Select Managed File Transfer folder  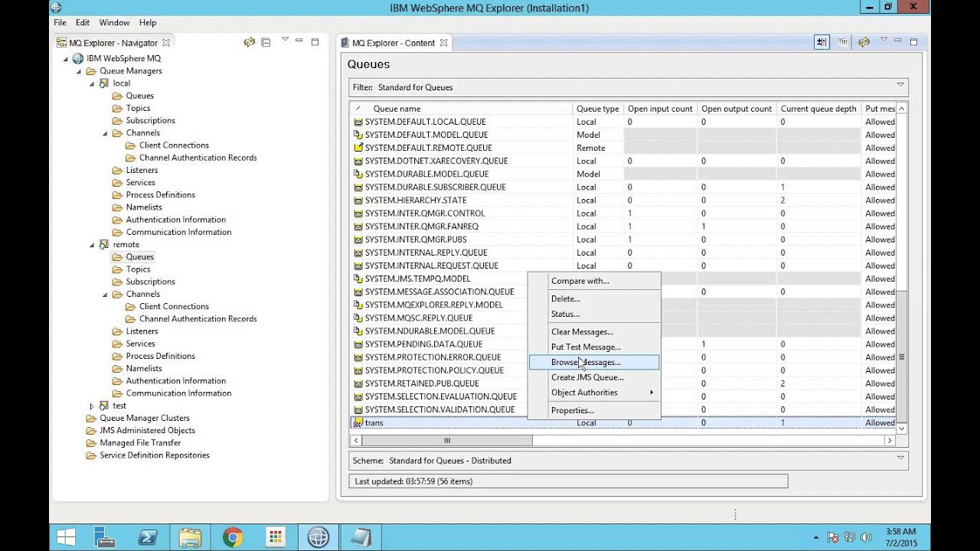pyautogui.click(x=140, y=442)
